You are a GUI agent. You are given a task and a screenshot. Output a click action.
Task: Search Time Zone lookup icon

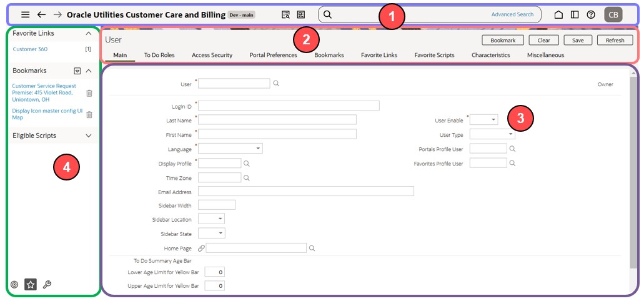click(x=247, y=178)
